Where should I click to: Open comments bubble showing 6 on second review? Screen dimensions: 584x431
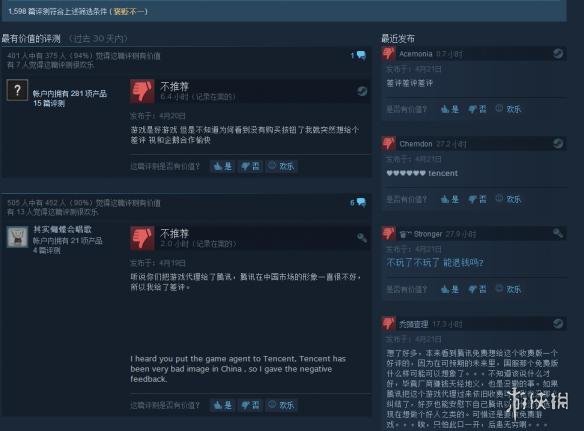coord(358,203)
